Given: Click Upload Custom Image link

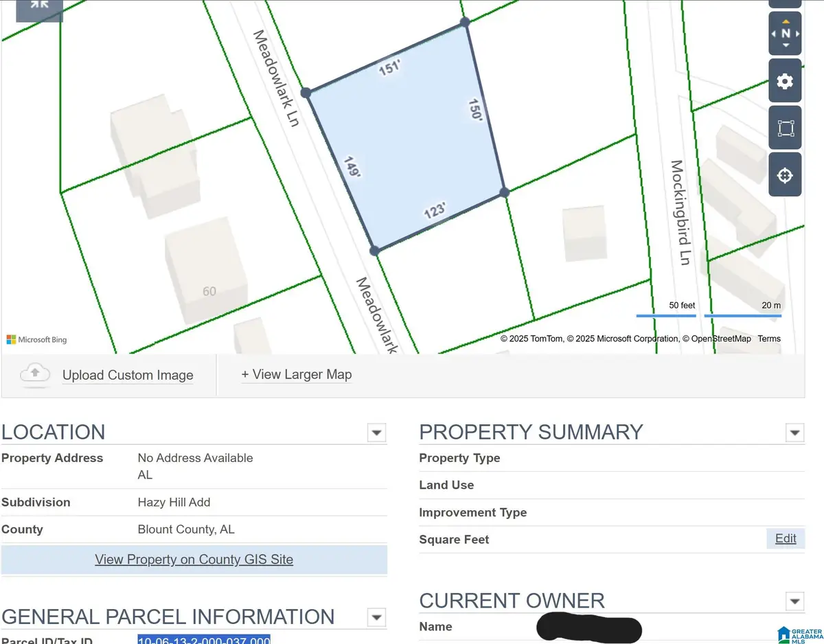Looking at the screenshot, I should coord(128,375).
